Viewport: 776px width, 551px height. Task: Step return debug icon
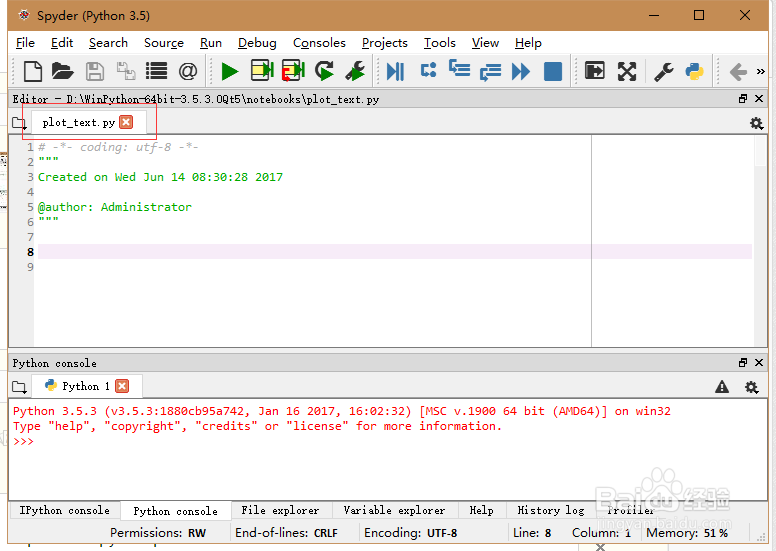pyautogui.click(x=490, y=72)
